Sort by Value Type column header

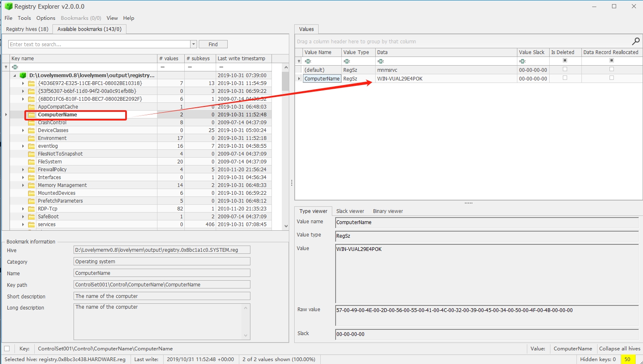[x=358, y=52]
